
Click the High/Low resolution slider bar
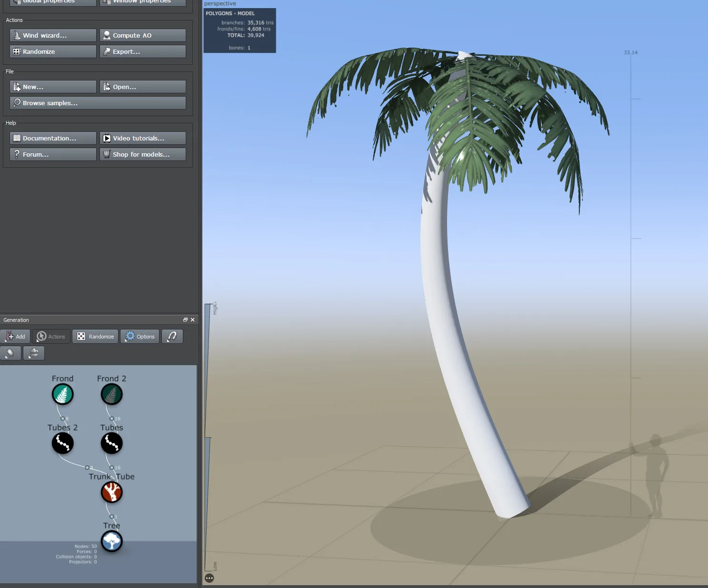(208, 437)
